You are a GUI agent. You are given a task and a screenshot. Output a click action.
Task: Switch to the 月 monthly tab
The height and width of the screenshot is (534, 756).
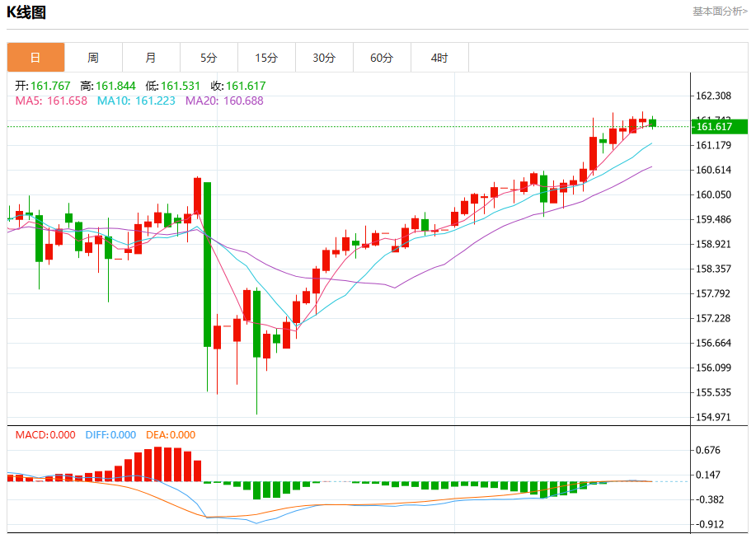coord(152,58)
